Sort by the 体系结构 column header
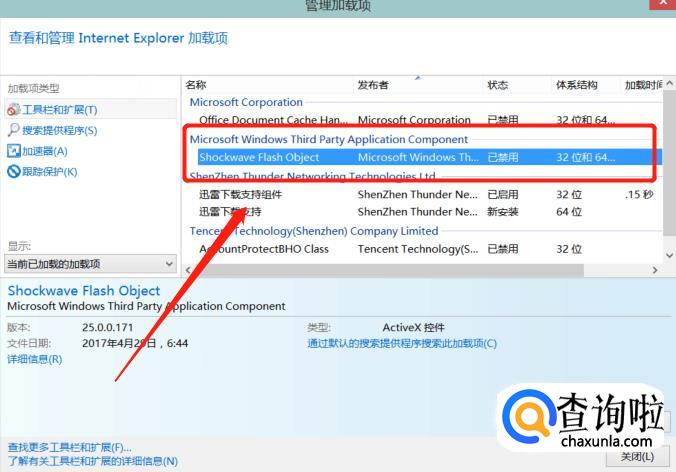Viewport: 676px width, 472px height. pyautogui.click(x=577, y=85)
